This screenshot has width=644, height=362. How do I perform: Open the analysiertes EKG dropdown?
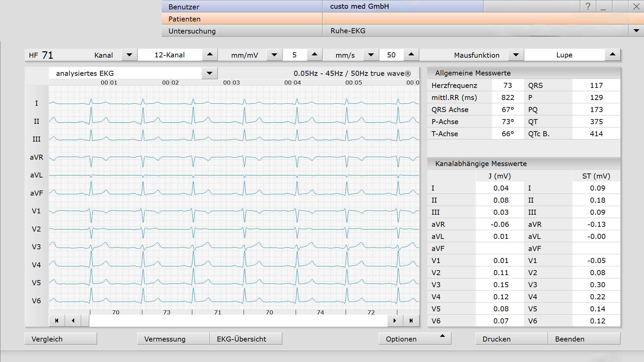[x=209, y=73]
